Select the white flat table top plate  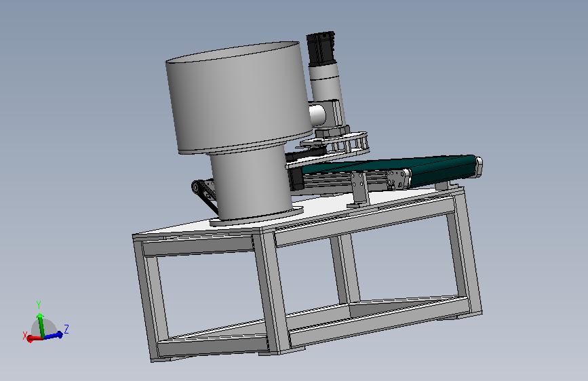tap(300, 212)
